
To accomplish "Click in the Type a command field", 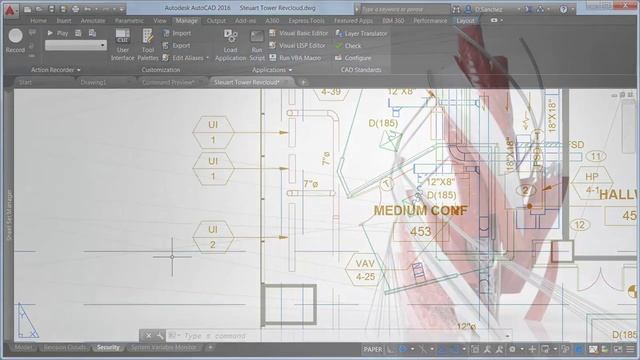I will tap(339, 336).
